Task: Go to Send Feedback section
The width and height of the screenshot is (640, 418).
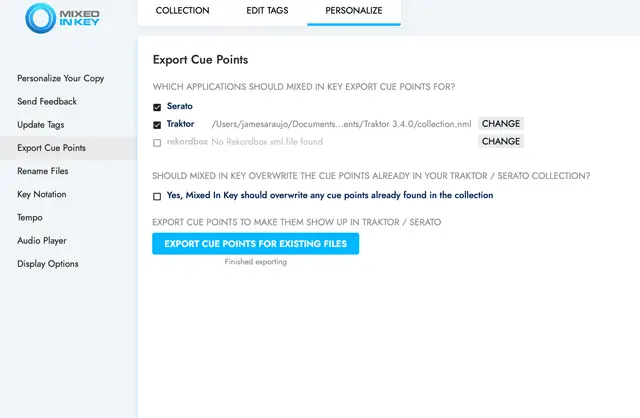Action: pyautogui.click(x=47, y=101)
